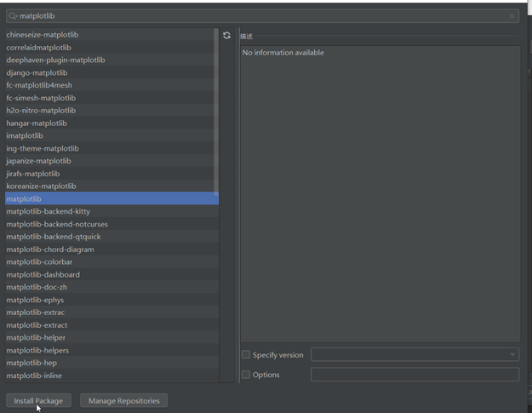Viewport: 532px width, 413px height.
Task: Select matplotlib-hep package
Action: [112, 363]
